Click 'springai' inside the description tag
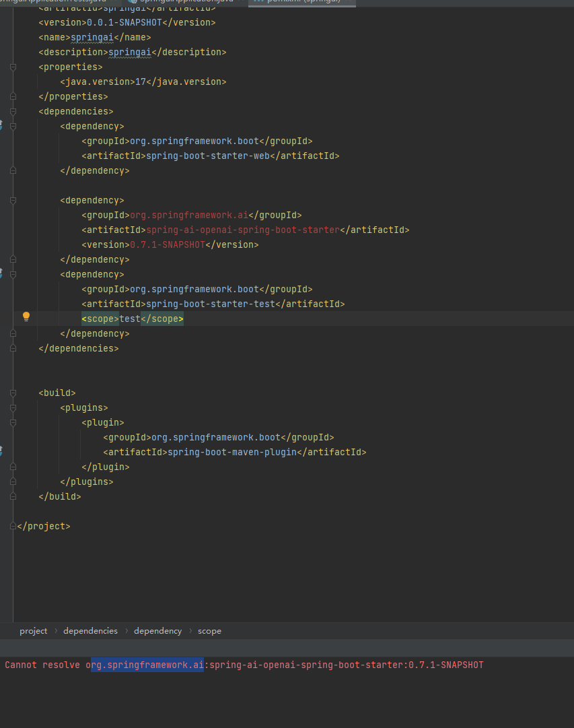 click(x=130, y=52)
